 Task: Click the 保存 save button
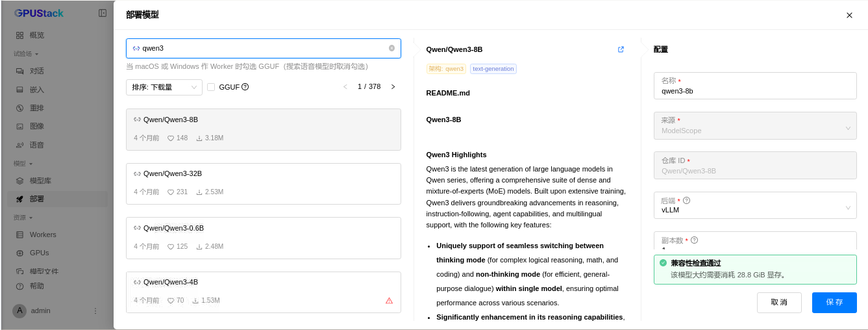834,303
